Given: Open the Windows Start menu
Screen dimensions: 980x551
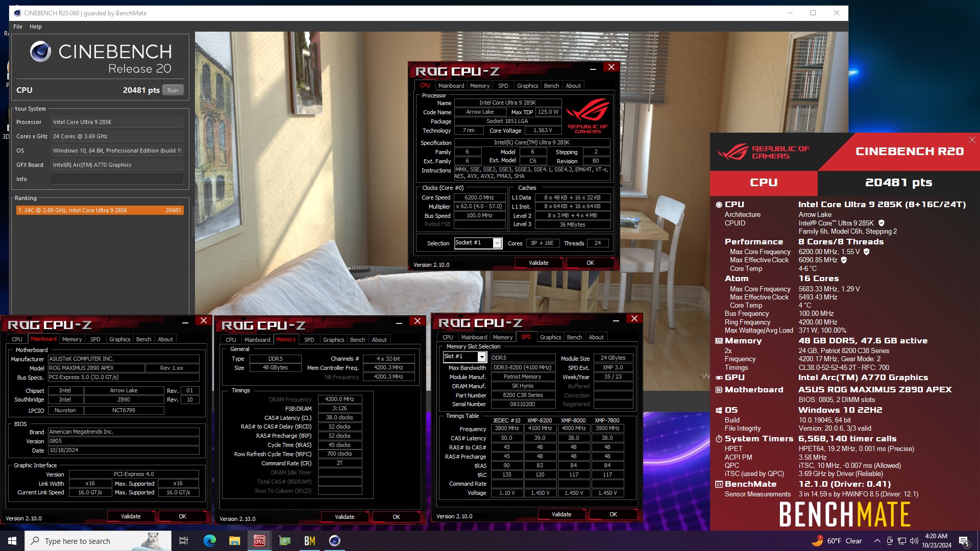Looking at the screenshot, I should point(12,541).
